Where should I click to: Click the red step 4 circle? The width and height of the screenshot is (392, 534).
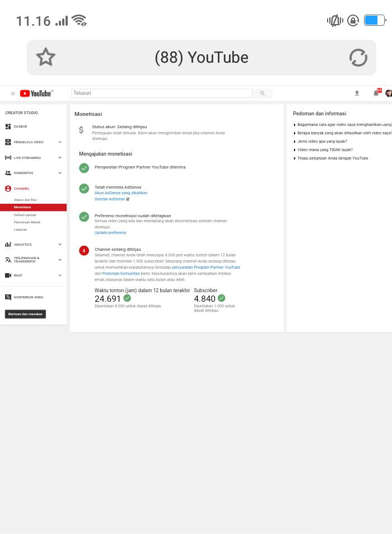click(x=84, y=250)
